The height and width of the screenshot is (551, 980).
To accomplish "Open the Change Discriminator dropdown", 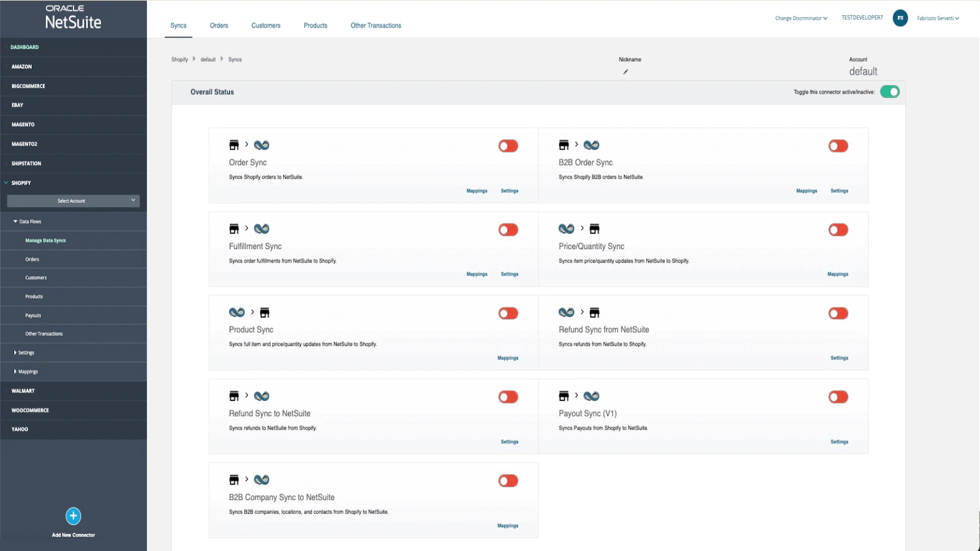I will click(x=801, y=18).
